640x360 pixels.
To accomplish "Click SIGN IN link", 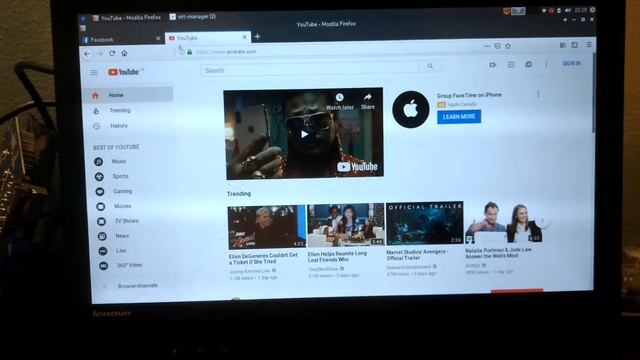I will point(571,63).
